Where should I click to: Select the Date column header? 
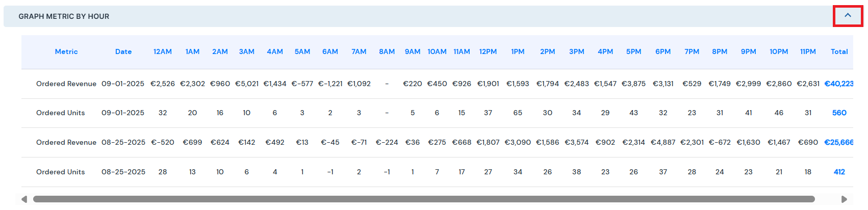[123, 51]
